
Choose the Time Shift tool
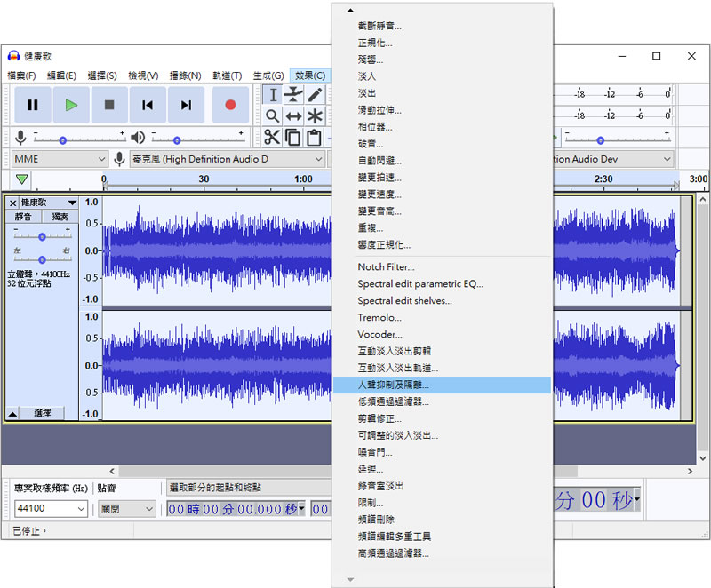pyautogui.click(x=293, y=116)
